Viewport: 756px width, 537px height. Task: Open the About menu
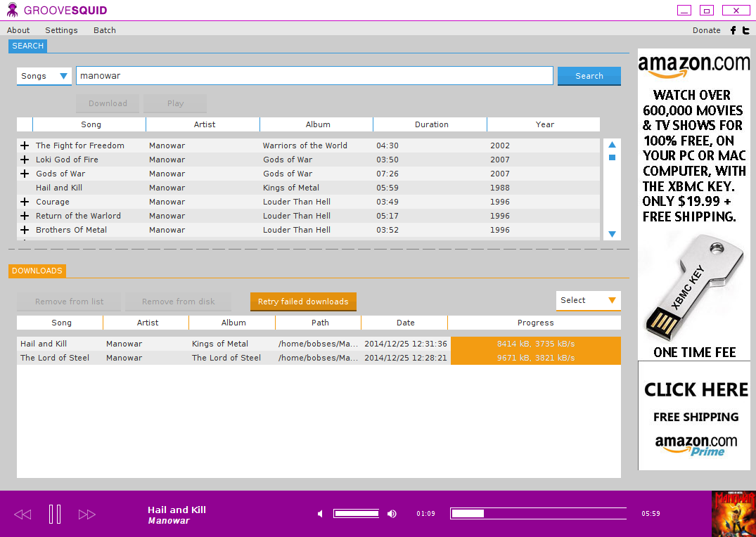(x=18, y=30)
